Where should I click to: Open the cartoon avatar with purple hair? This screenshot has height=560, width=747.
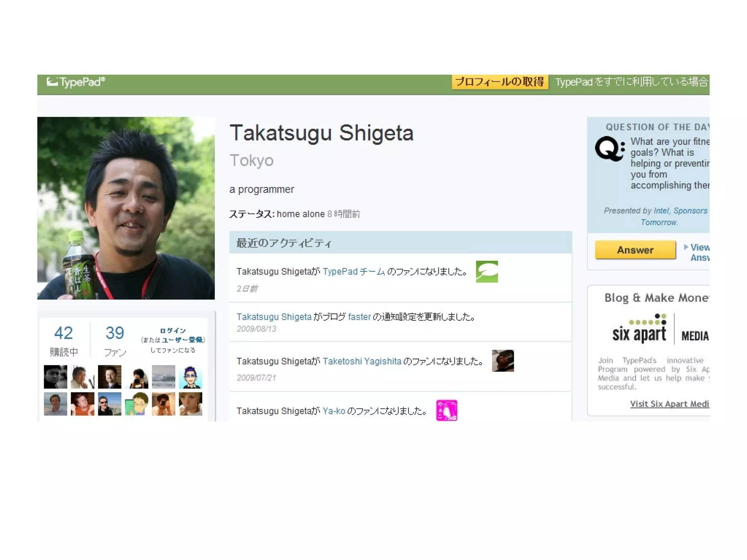tap(190, 377)
